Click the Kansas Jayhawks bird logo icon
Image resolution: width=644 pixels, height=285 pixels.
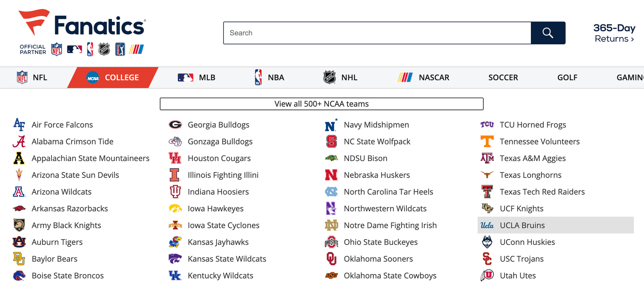[175, 242]
